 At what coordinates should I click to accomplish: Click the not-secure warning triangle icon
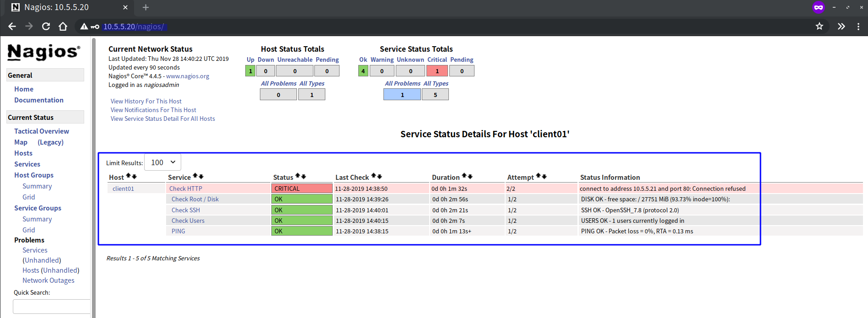pos(84,27)
